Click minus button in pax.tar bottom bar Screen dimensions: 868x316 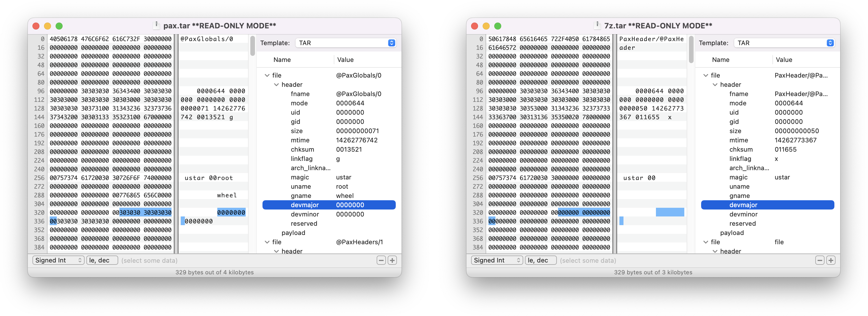(381, 260)
